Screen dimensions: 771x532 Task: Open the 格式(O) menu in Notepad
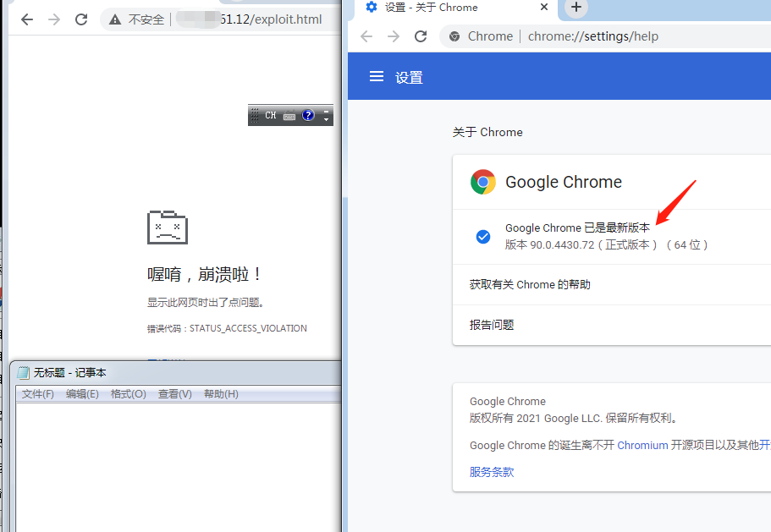(x=129, y=394)
